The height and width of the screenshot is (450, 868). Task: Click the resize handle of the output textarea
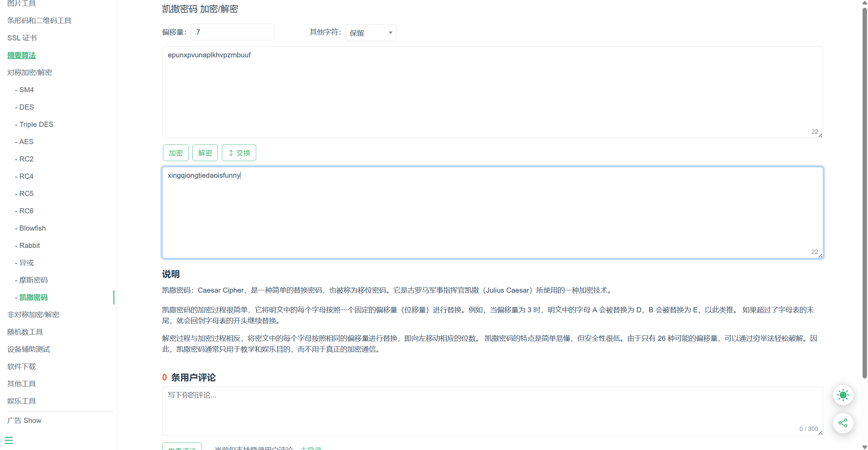click(820, 256)
